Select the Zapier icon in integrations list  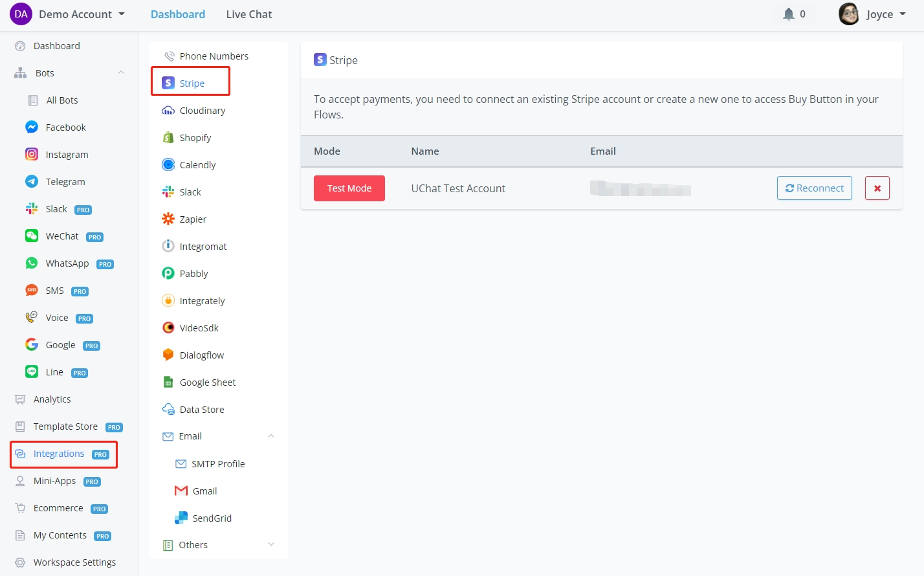(x=168, y=219)
